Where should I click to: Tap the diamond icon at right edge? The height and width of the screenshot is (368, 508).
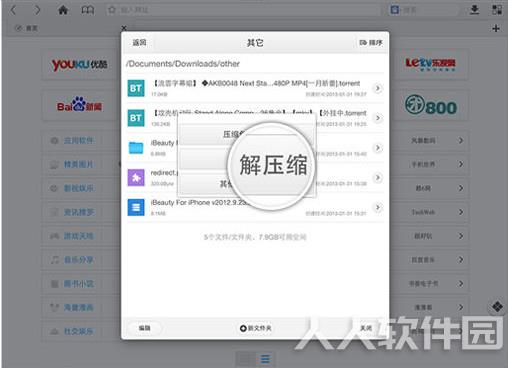point(497,306)
